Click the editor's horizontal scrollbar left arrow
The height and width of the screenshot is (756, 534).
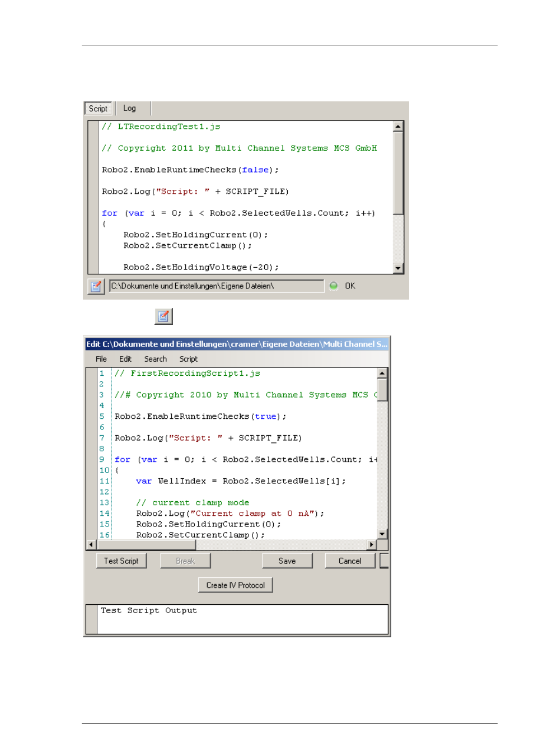91,544
